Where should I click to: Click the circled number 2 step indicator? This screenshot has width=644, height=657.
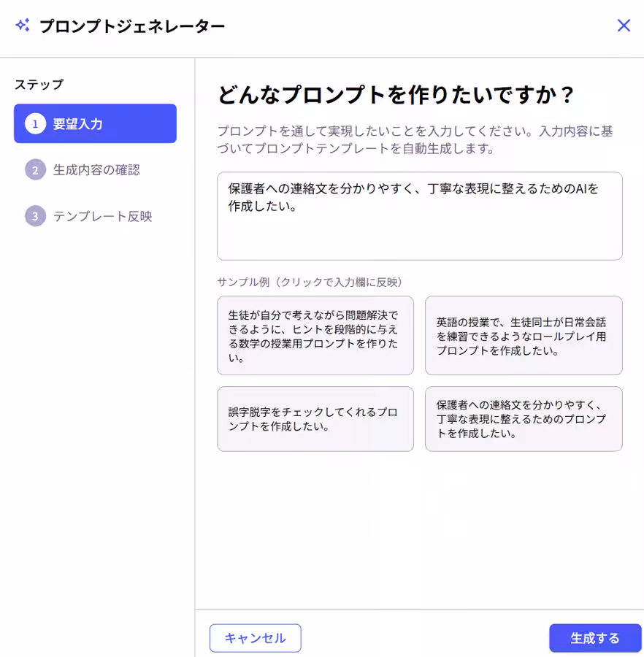(34, 169)
